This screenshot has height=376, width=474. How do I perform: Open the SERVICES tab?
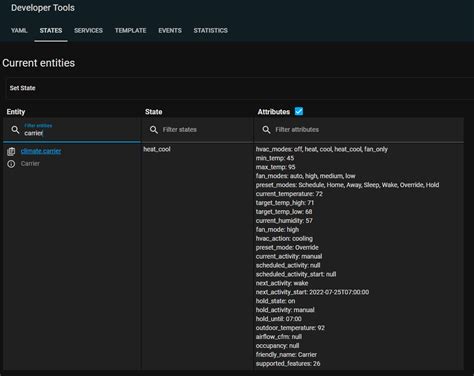click(x=88, y=31)
